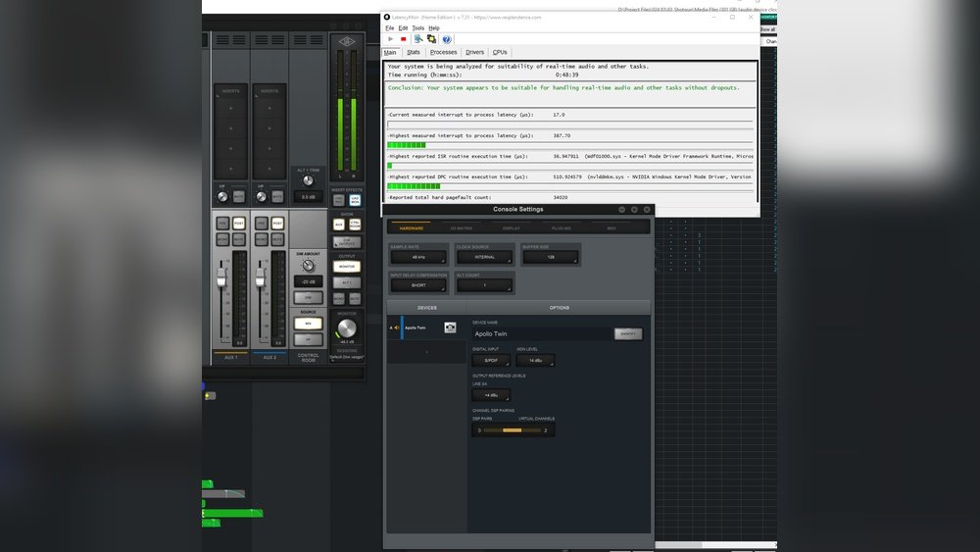The width and height of the screenshot is (980, 552).
Task: Minimize Console Settings with round minus button
Action: (x=622, y=210)
